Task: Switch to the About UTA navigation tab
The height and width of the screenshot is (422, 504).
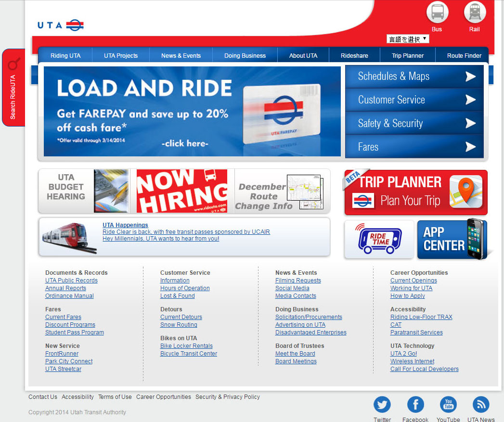Action: point(303,55)
